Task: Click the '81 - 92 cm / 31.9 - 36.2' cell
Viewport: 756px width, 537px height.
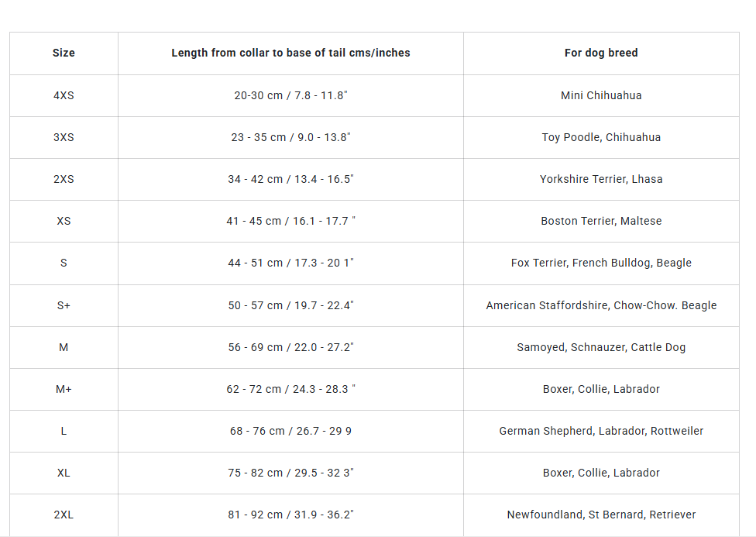Action: coord(290,515)
